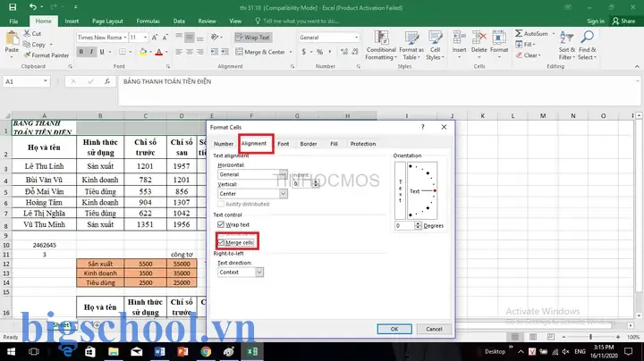
Task: Open Format as Table
Action: tap(411, 46)
